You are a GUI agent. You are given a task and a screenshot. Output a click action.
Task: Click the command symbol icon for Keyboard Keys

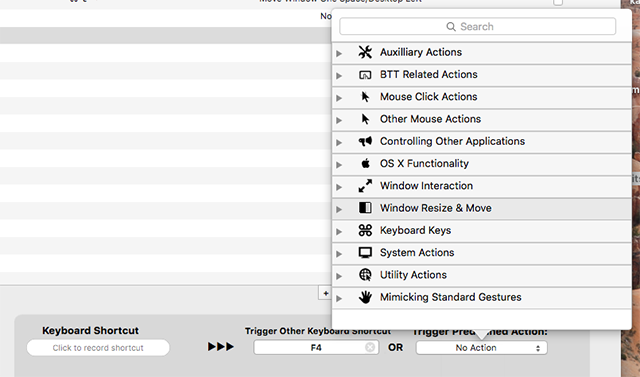point(365,230)
